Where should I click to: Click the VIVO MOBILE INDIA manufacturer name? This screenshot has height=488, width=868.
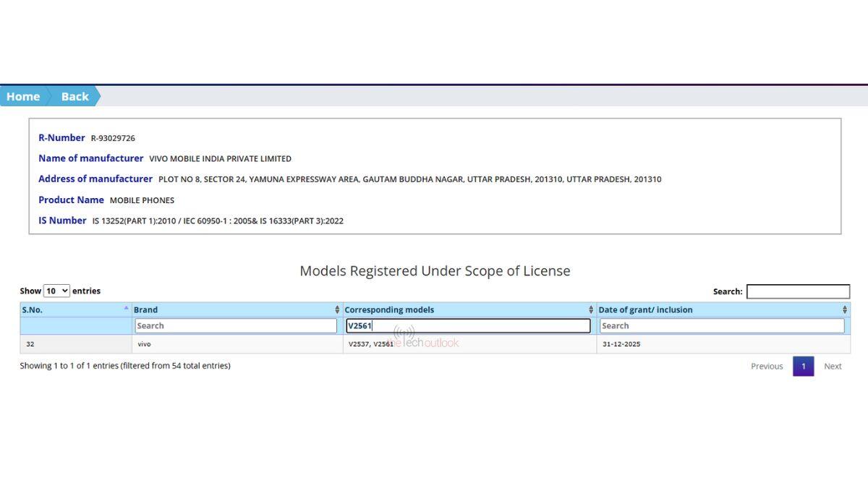(x=220, y=158)
